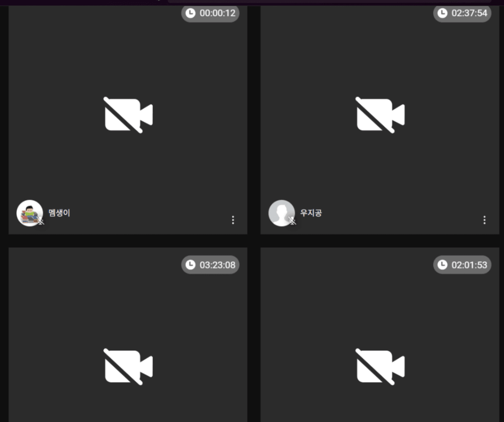Viewport: 504px width, 422px height.
Task: Open the three-dot menu in 우지공's tile
Action: (x=484, y=220)
